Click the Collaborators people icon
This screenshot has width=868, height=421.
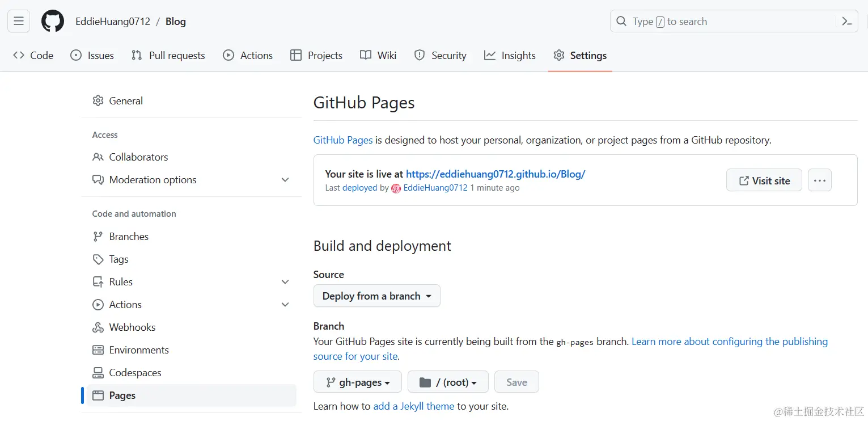[x=98, y=157]
